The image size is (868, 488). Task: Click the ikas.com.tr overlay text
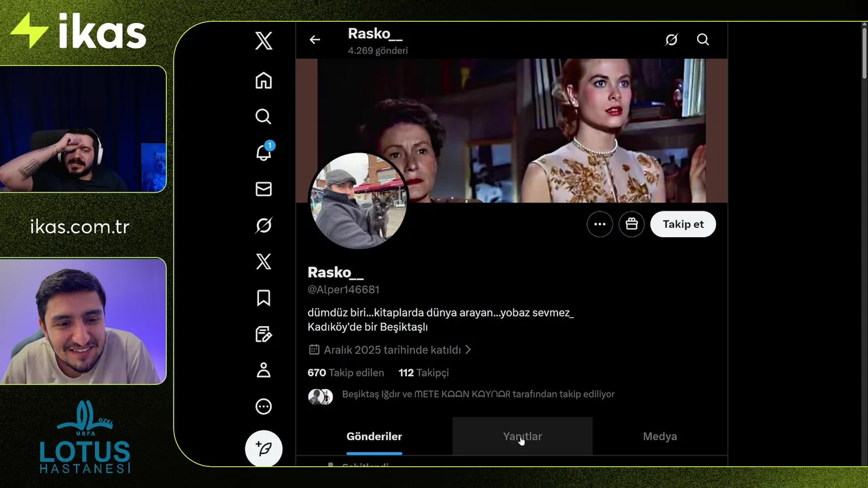pyautogui.click(x=80, y=226)
